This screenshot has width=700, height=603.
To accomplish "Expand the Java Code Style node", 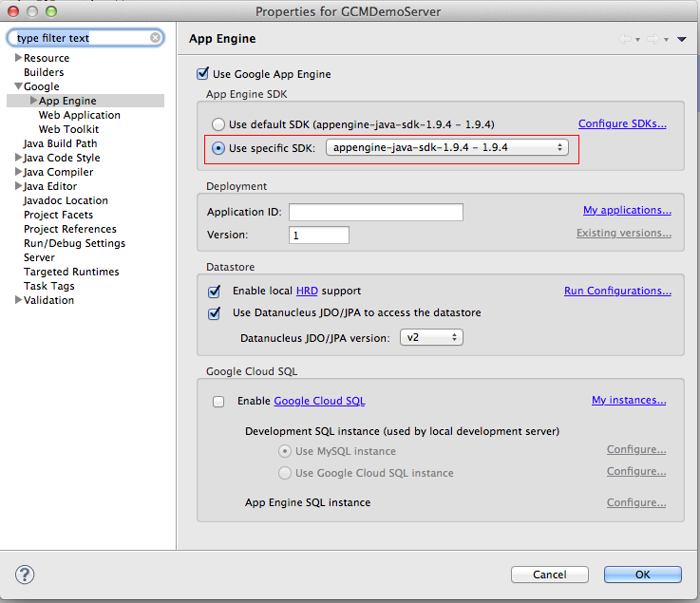I will coord(18,157).
